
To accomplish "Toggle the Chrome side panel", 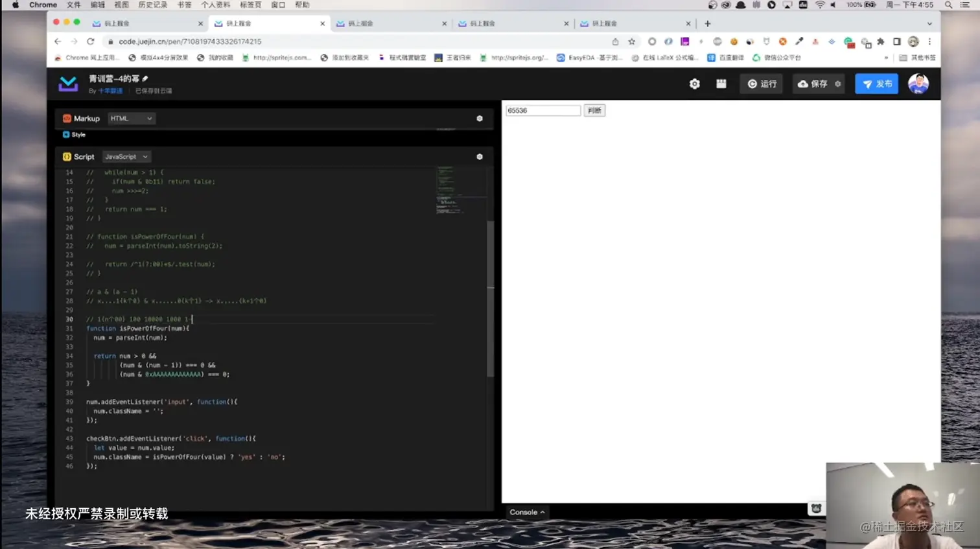I will pyautogui.click(x=897, y=41).
